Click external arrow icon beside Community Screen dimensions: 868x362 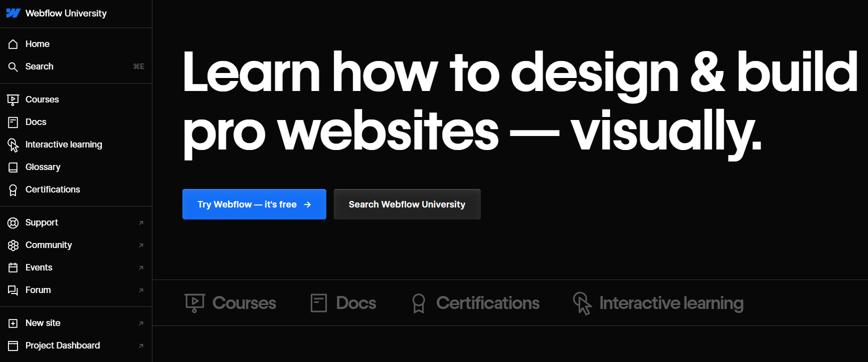(x=141, y=245)
